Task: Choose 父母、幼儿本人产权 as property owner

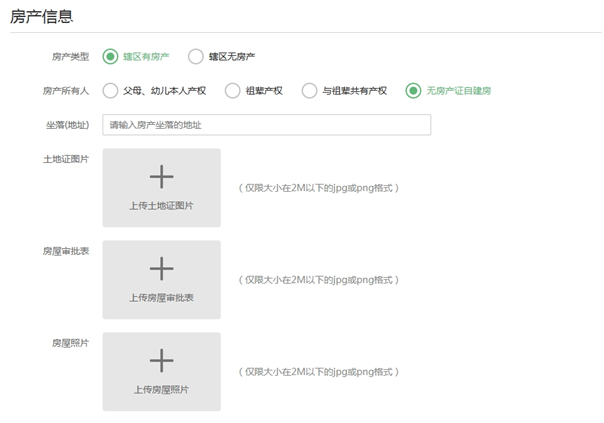Action: click(110, 91)
